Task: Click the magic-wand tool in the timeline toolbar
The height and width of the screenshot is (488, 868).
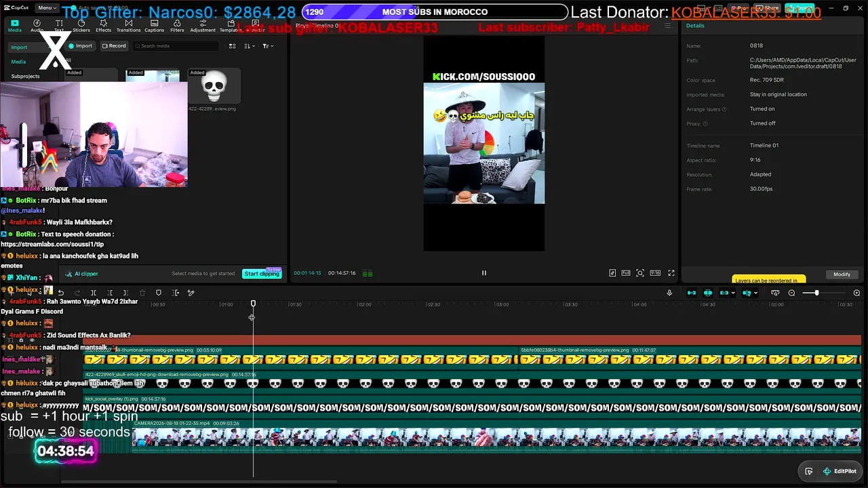Action: pyautogui.click(x=191, y=293)
